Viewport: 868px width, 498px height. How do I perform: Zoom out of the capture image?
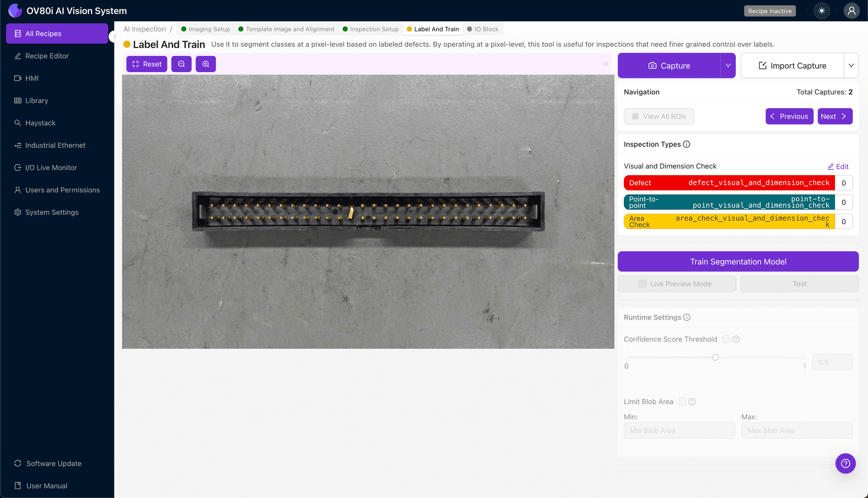pyautogui.click(x=181, y=64)
